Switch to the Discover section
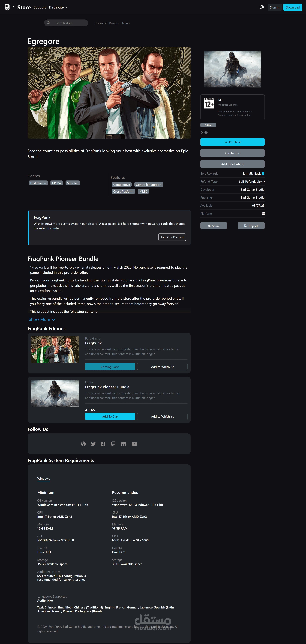The width and height of the screenshot is (306, 644). tap(100, 23)
